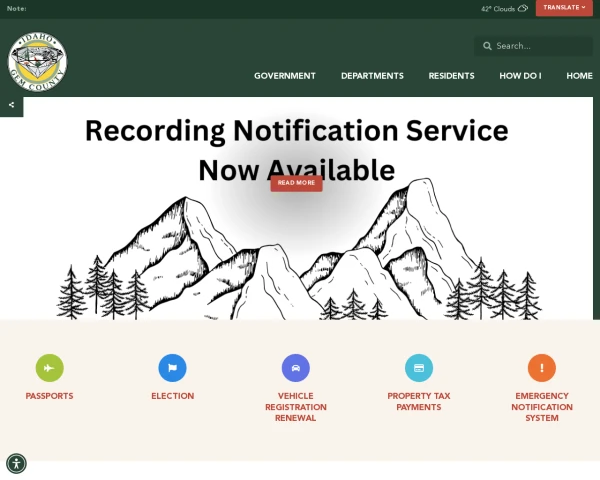The width and height of the screenshot is (600, 480).
Task: Open the share sidebar icon
Action: tap(11, 105)
